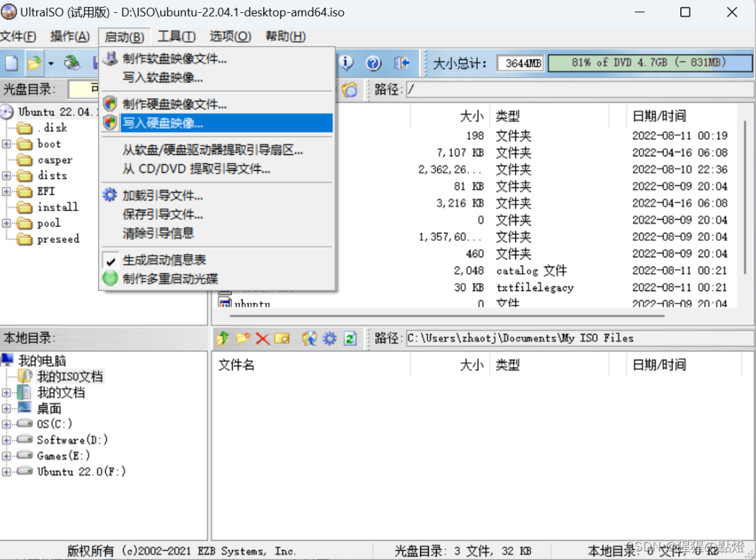Open the 工具(T) menu
Image resolution: width=756 pixels, height=560 pixels.
177,36
